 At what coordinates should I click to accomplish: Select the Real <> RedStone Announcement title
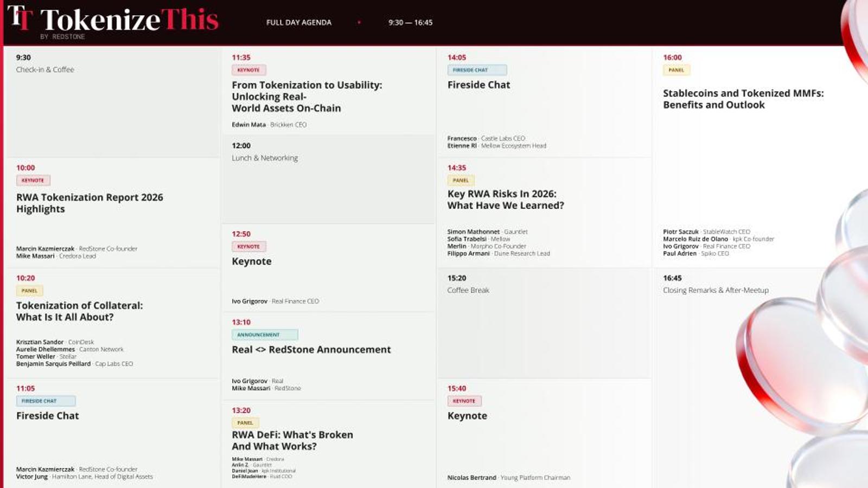(311, 350)
